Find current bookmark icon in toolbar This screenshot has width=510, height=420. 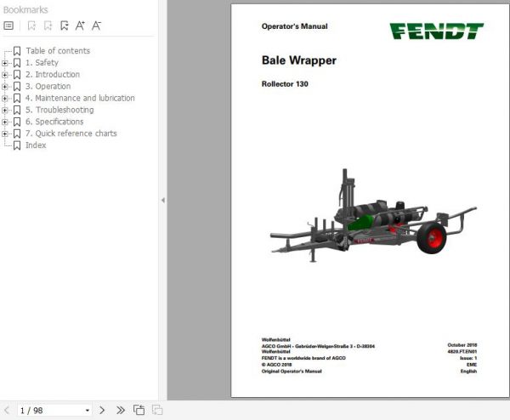65,26
